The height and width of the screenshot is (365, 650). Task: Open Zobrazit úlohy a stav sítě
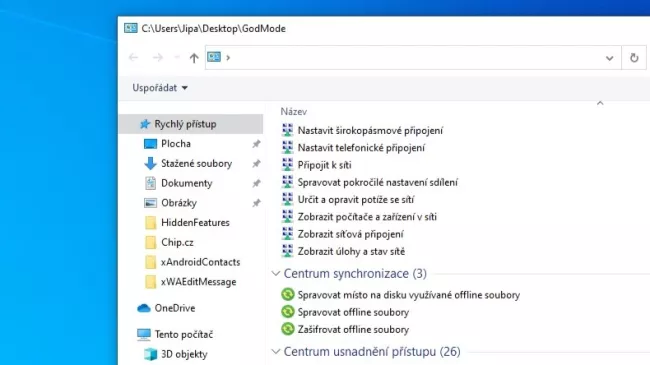point(351,251)
